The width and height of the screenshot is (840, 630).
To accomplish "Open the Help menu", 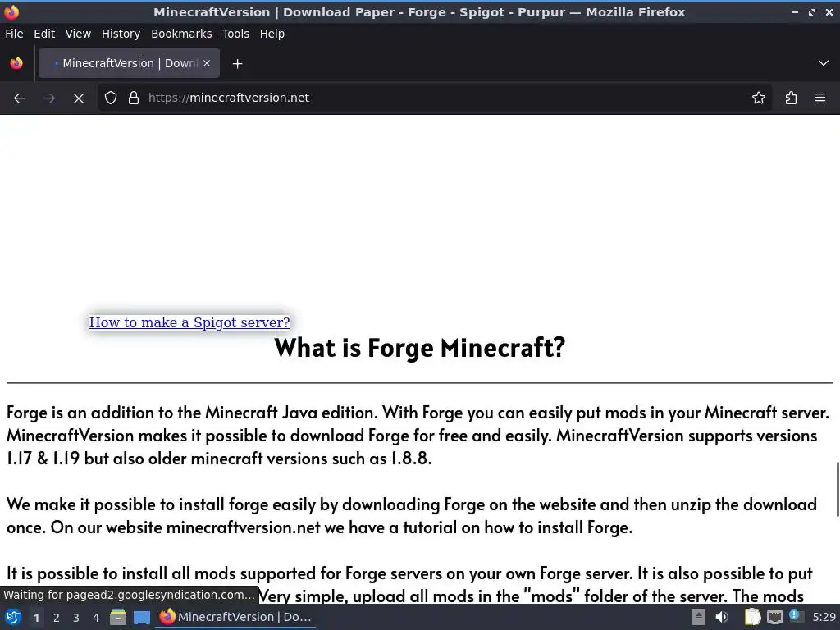I will click(x=272, y=34).
